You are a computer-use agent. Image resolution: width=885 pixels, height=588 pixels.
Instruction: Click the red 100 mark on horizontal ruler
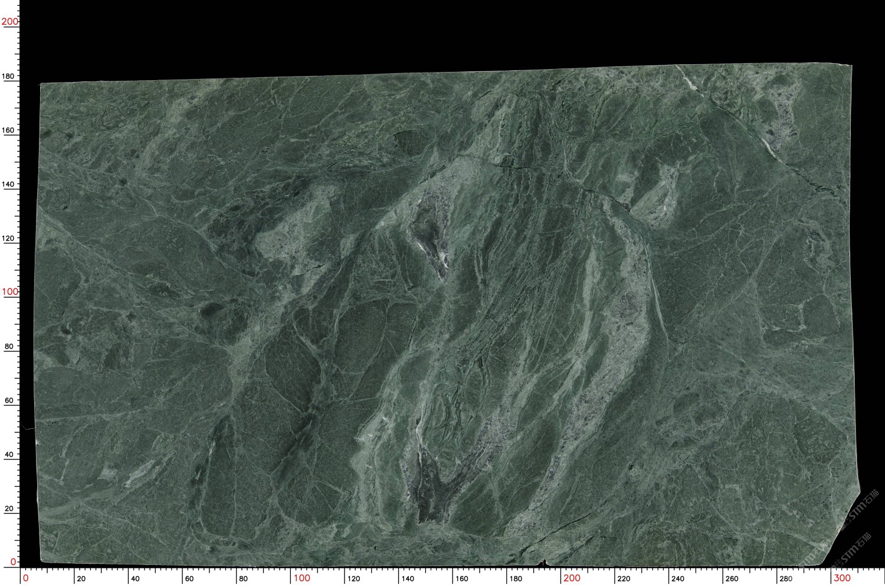pyautogui.click(x=301, y=578)
